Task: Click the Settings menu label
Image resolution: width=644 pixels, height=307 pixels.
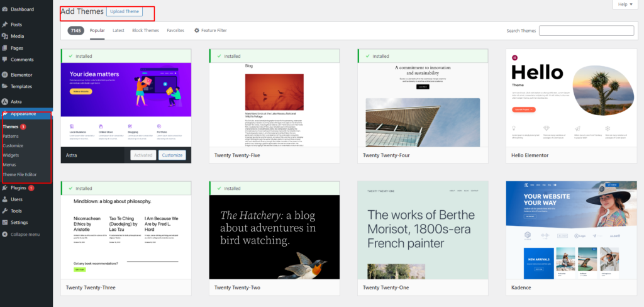Action: 19,222
